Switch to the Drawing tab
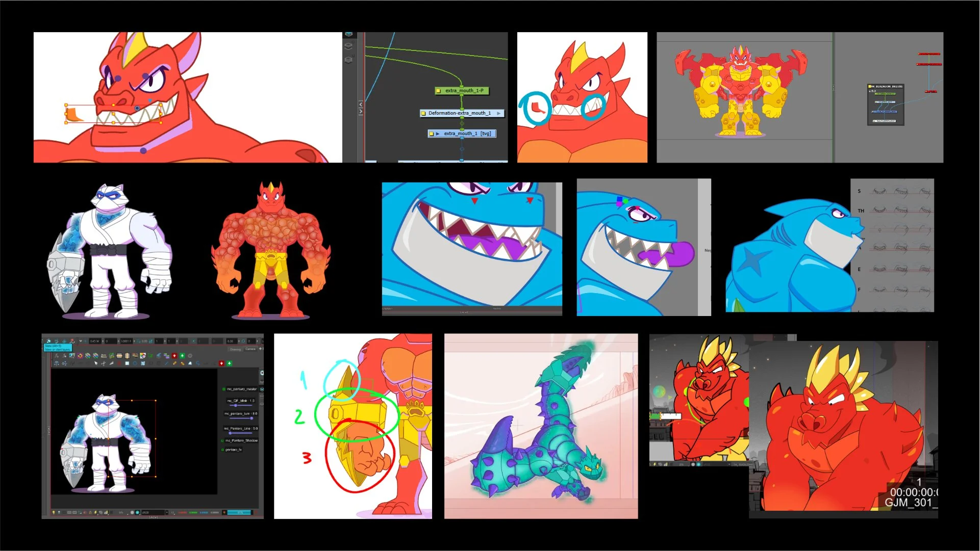980x551 pixels. tap(235, 349)
